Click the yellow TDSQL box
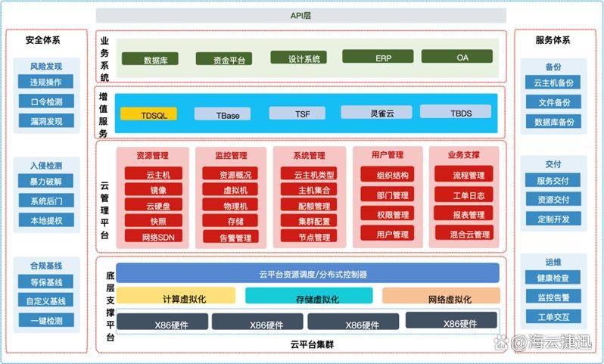The image size is (604, 364). [148, 114]
